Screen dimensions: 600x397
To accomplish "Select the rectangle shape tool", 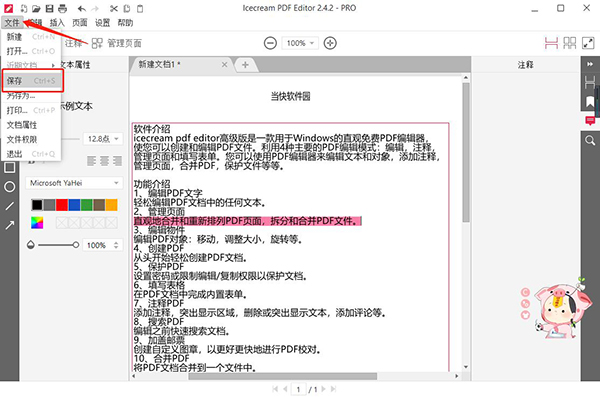I will click(x=10, y=167).
